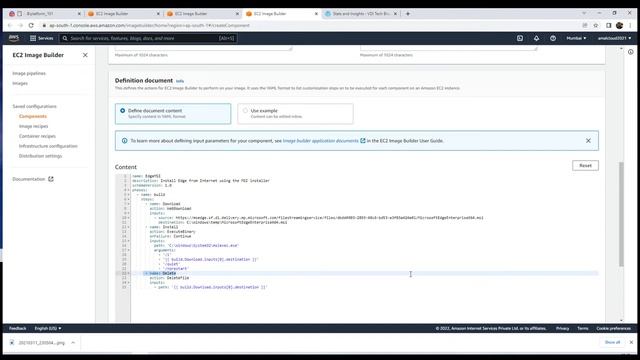Open the Terms link in the footer
The width and height of the screenshot is (640, 360).
point(583,328)
